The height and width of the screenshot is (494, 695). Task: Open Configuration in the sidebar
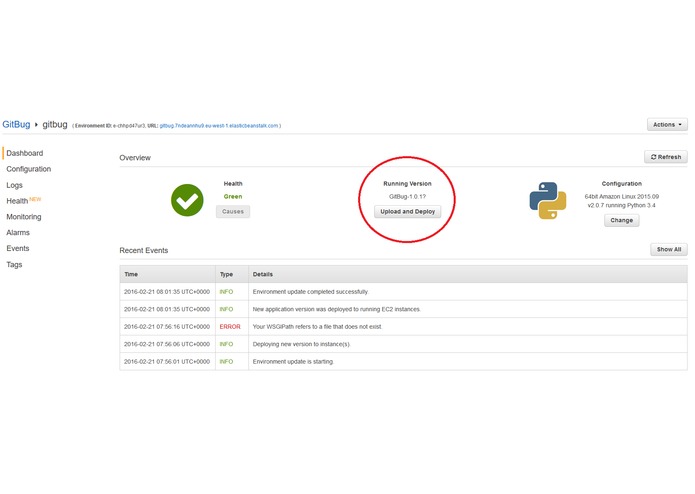pyautogui.click(x=29, y=169)
